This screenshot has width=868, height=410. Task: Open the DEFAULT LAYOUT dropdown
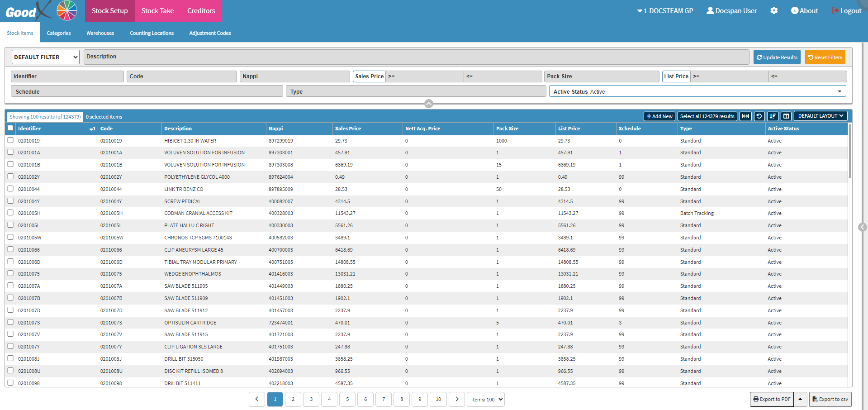click(x=820, y=116)
